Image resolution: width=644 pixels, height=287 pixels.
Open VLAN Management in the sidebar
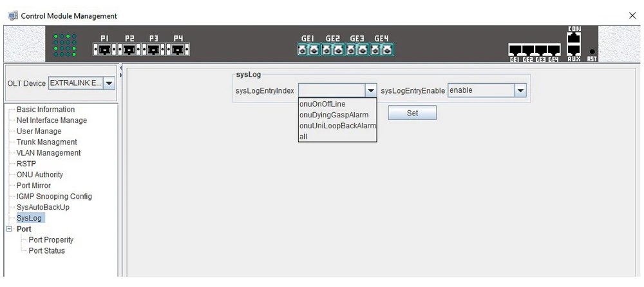tap(48, 153)
